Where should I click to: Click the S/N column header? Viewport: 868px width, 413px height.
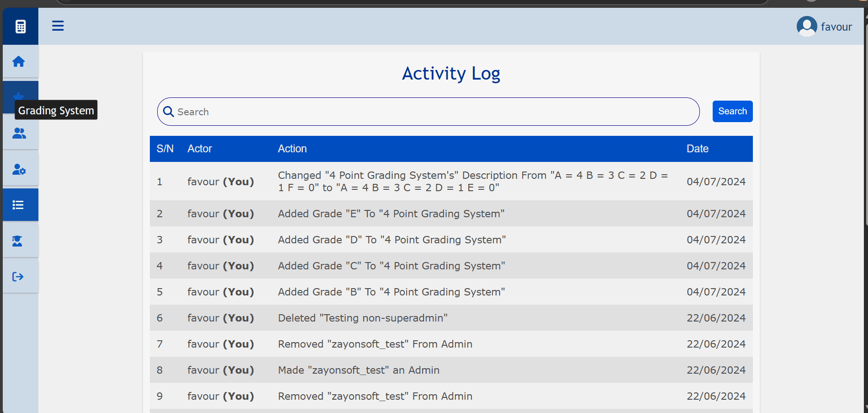pyautogui.click(x=165, y=149)
